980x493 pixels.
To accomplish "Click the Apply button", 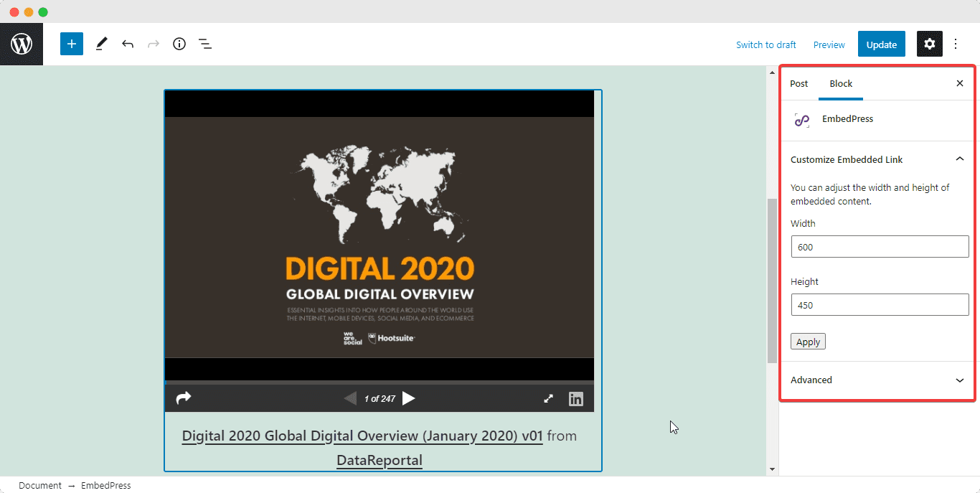I will tap(808, 342).
